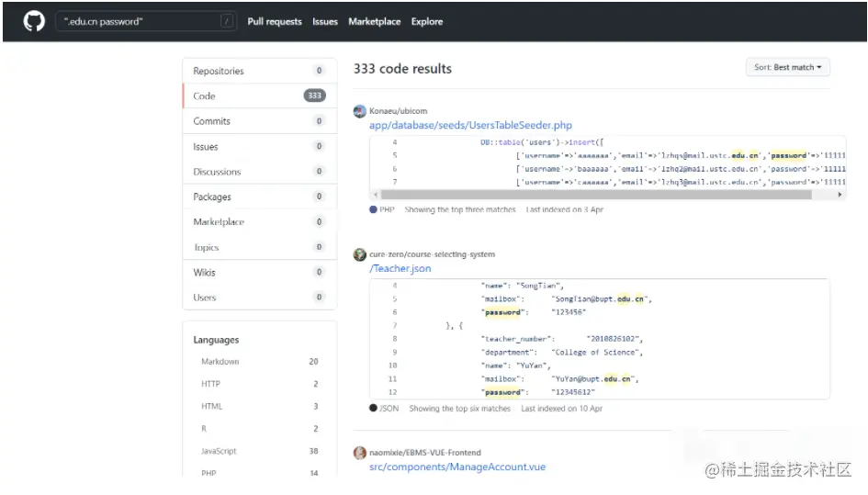Click the "SongTian@bupt.edu.cn" mailbox value

(x=600, y=299)
